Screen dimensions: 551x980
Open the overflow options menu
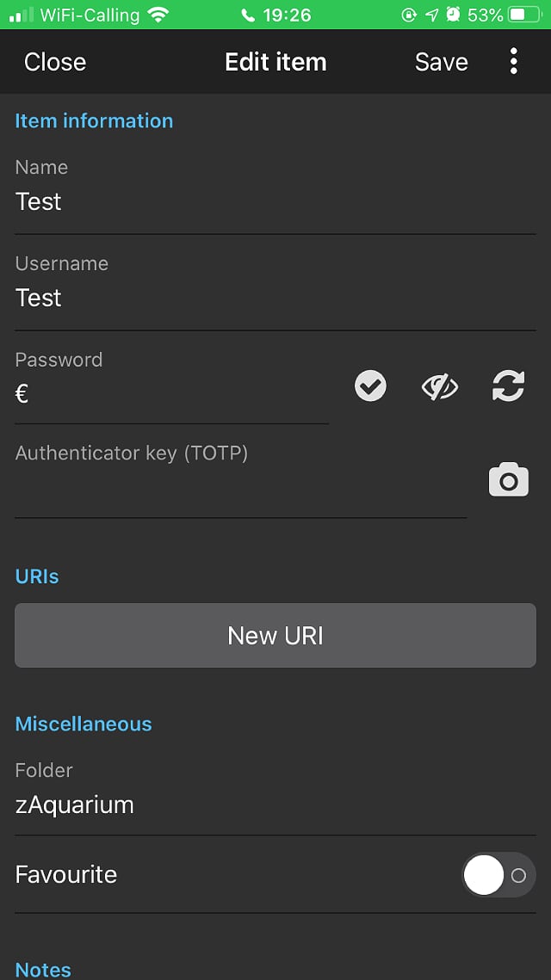[514, 61]
